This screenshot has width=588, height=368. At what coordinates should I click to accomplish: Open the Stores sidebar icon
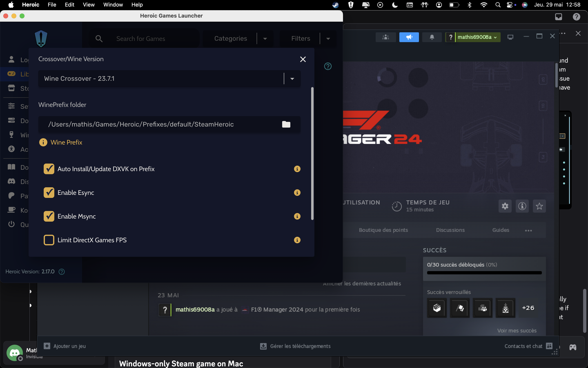tap(11, 88)
